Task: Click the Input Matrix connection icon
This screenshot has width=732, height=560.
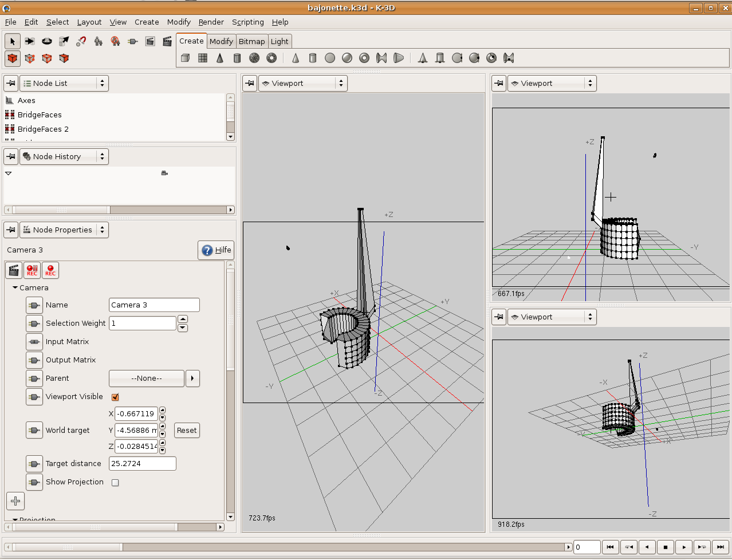Action: point(34,342)
